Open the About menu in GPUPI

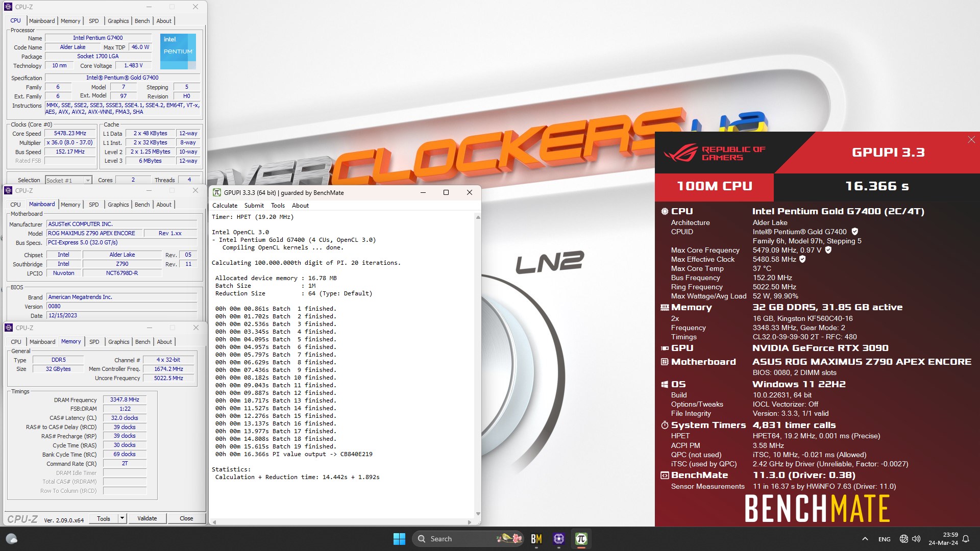(301, 206)
